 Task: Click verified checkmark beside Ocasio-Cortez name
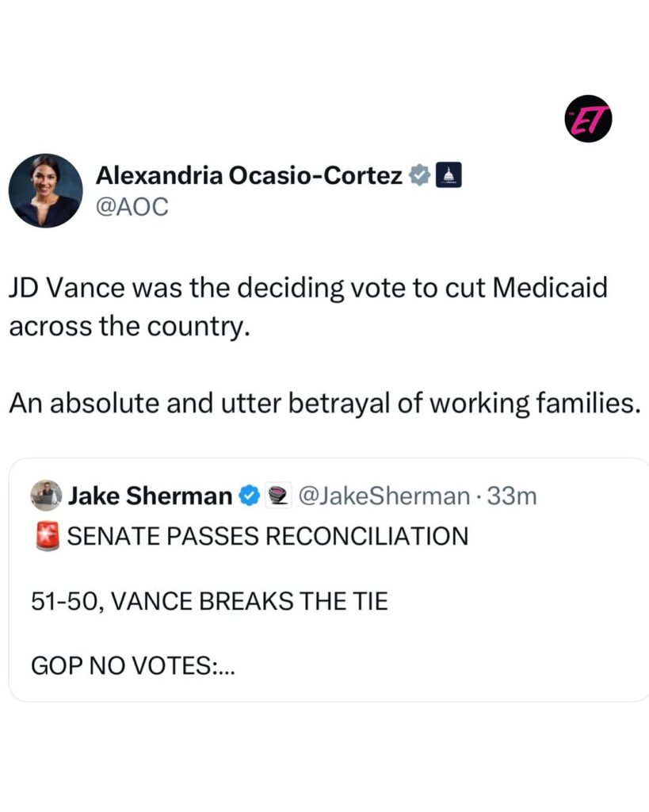[x=418, y=175]
